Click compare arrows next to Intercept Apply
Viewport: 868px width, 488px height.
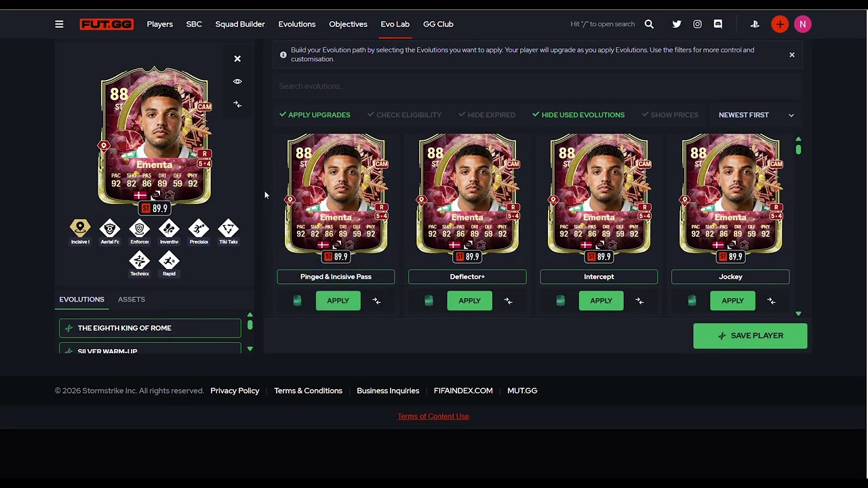[639, 301]
